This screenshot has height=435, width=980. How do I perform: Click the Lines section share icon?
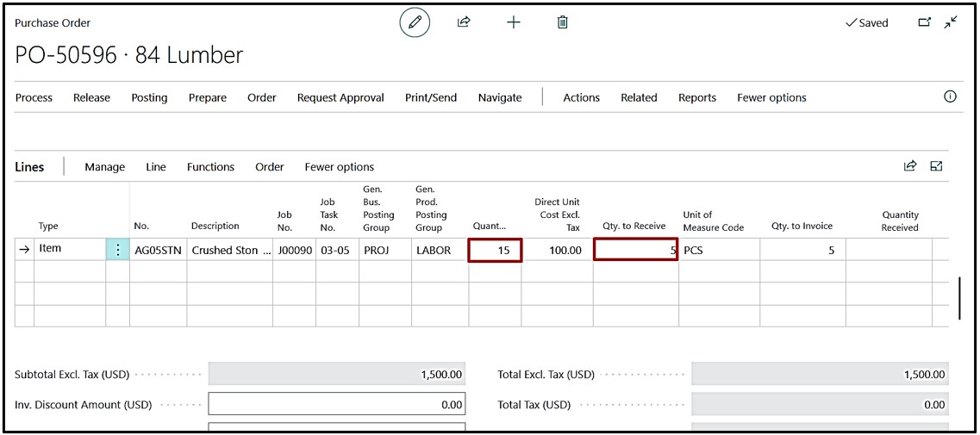909,166
